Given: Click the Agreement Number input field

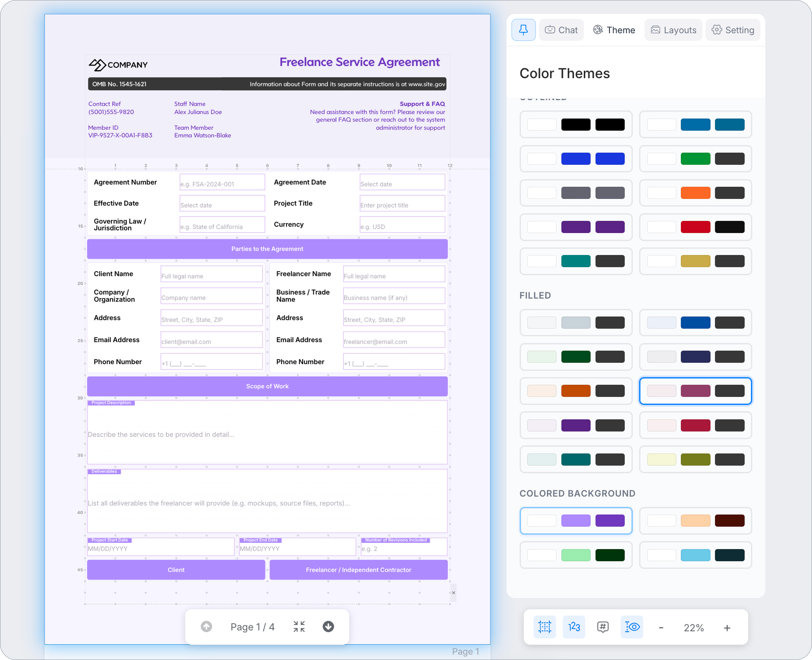Looking at the screenshot, I should [222, 182].
